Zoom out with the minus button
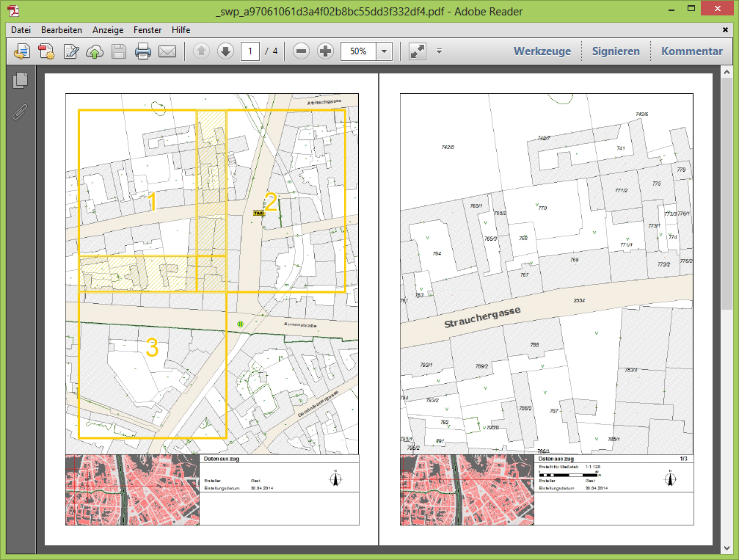The image size is (739, 560). click(x=301, y=51)
